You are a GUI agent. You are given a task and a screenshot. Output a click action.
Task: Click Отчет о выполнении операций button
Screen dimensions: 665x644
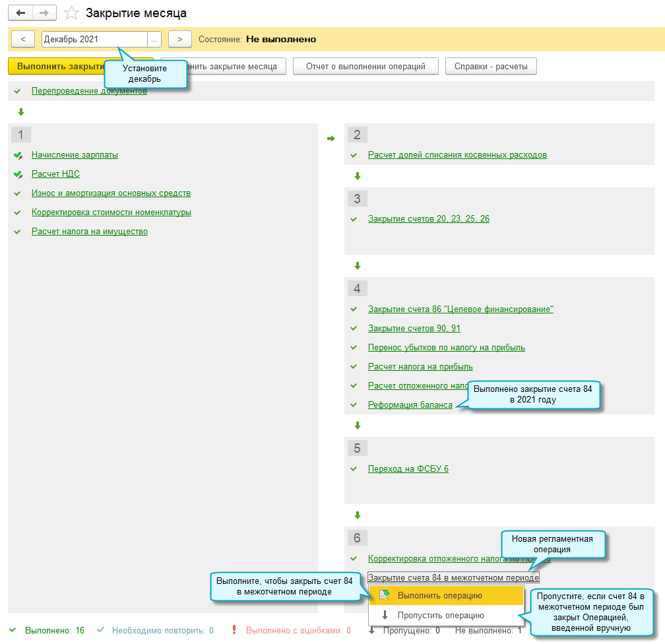click(x=365, y=67)
